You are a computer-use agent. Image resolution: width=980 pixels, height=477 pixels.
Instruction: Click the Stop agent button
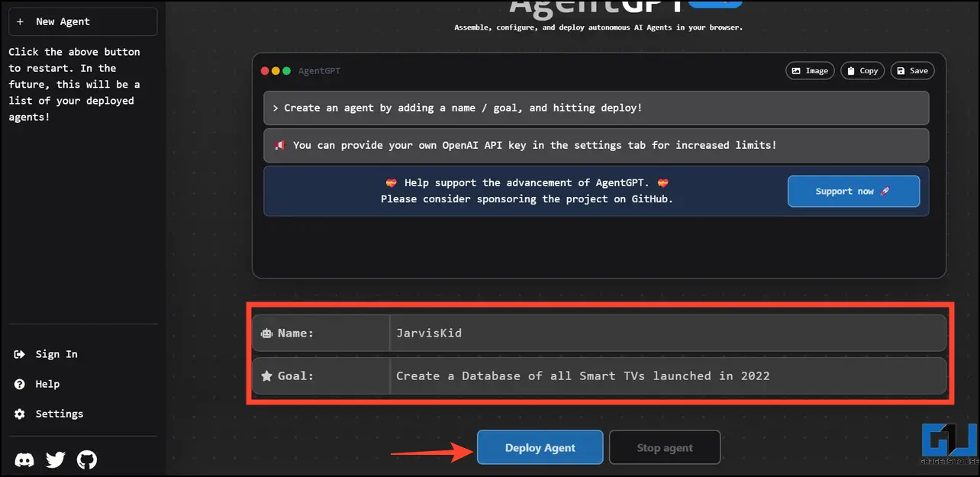pos(665,447)
